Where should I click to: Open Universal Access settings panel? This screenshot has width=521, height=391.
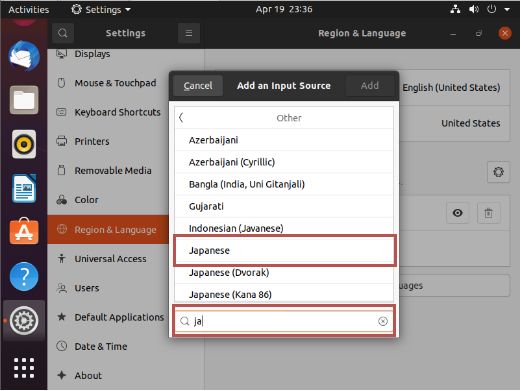(108, 259)
